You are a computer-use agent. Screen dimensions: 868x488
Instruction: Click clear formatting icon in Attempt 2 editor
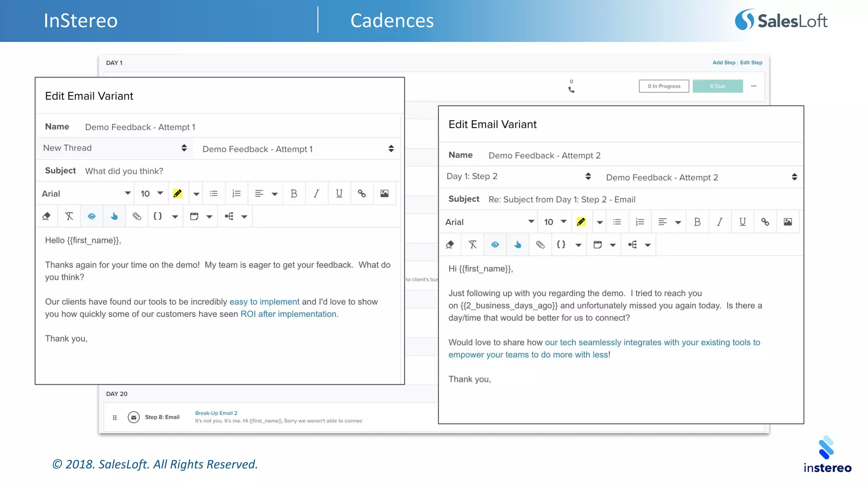tap(473, 245)
